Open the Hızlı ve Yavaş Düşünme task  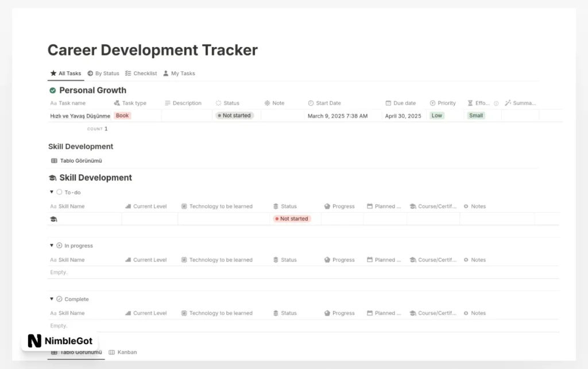80,116
